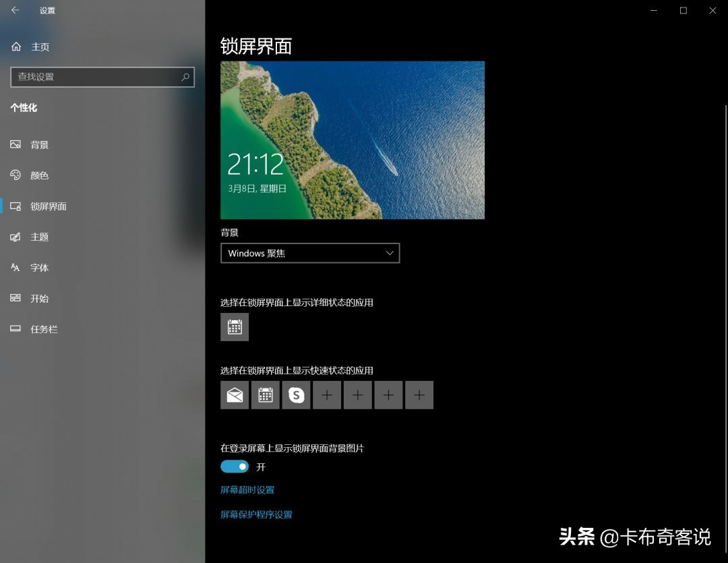728x563 pixels.
Task: Click the Calendar quick status app icon
Action: tap(265, 395)
